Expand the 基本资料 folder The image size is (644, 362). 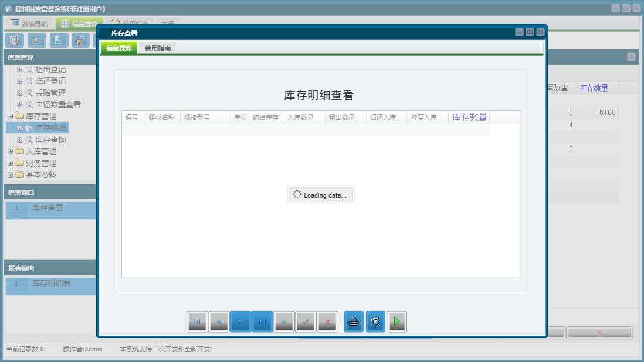11,175
